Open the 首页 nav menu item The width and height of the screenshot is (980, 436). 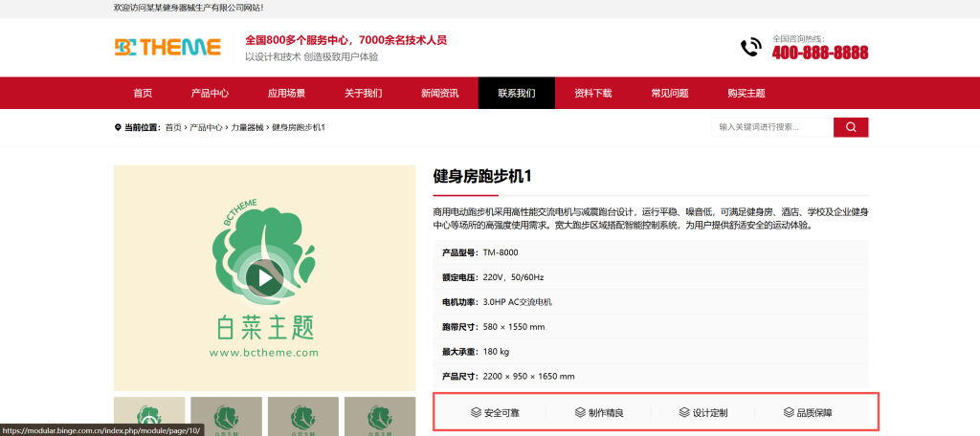pos(143,93)
